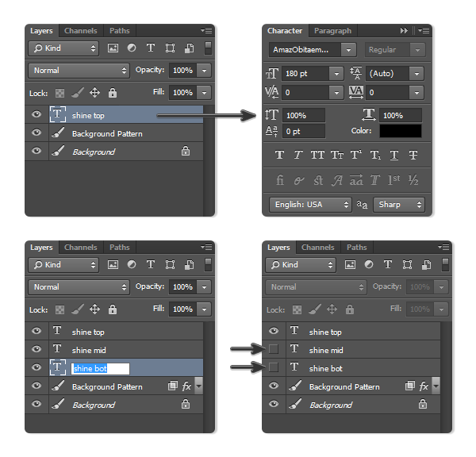Enable fractions (½) in Character panel
This screenshot has height=457, width=476.
(x=413, y=180)
